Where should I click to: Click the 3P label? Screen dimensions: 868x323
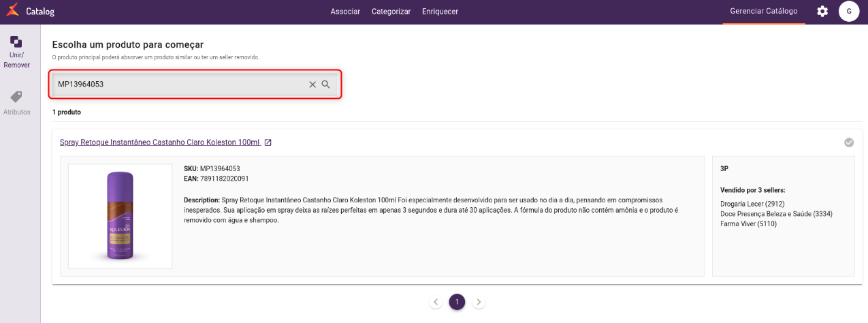[x=724, y=168]
